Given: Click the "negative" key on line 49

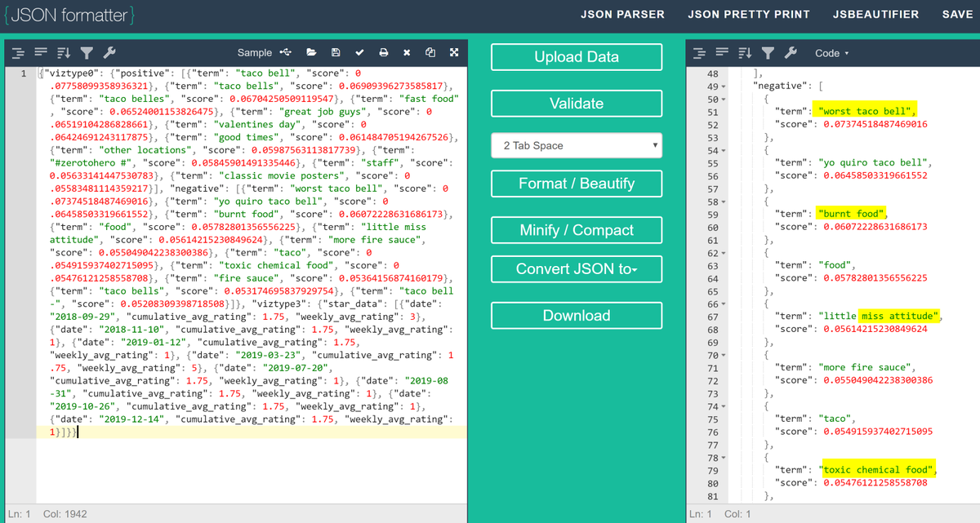Looking at the screenshot, I should click(x=781, y=86).
